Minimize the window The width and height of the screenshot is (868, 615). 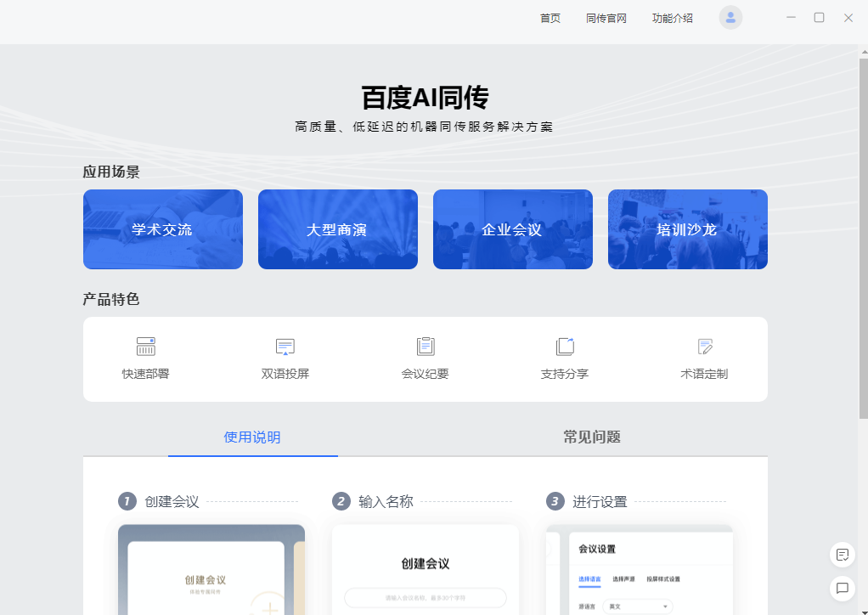pyautogui.click(x=791, y=18)
